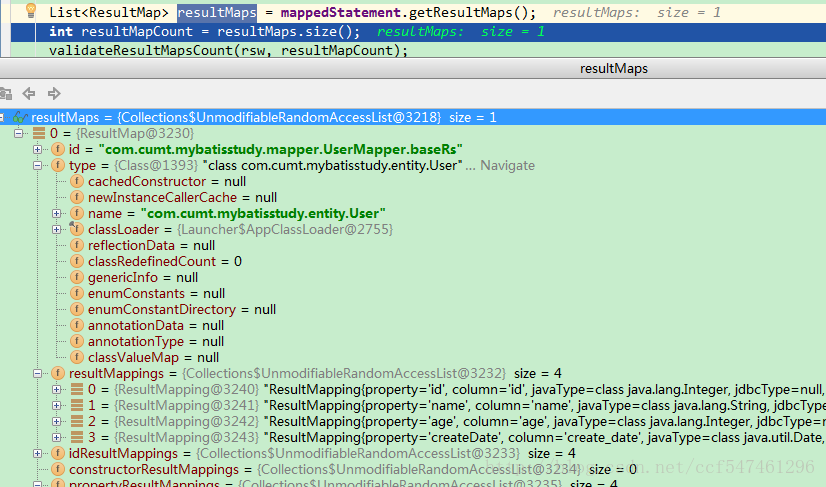This screenshot has height=487, width=826.
Task: Click the highlighted resultMaps variable in code
Action: 217,13
